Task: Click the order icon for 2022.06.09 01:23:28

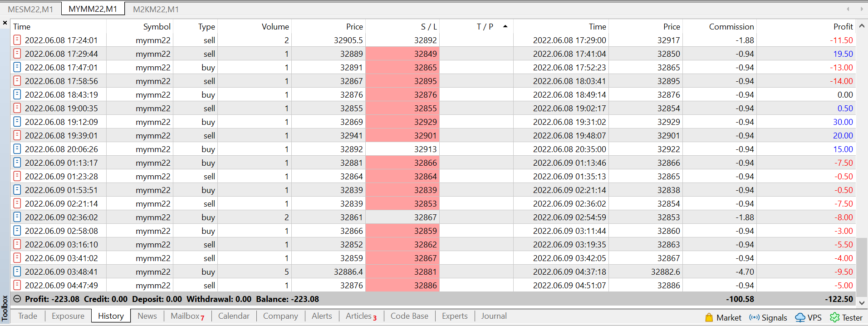Action: coord(17,176)
